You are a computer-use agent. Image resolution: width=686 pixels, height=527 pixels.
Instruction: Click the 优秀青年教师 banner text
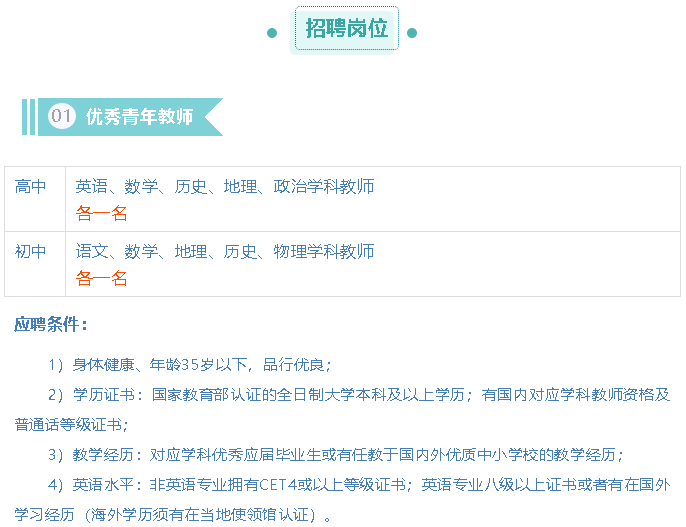coord(139,117)
